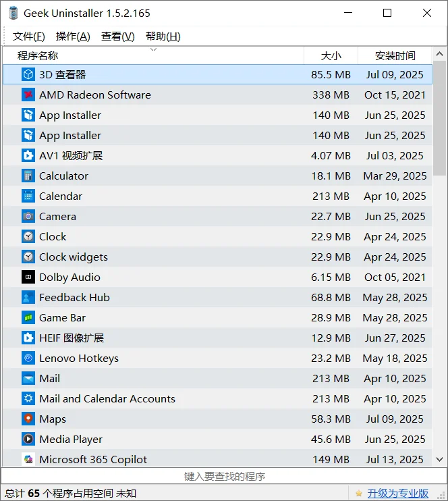Click the AV1 视频扩展 icon
Screen dimensions: 448x501
(28, 155)
